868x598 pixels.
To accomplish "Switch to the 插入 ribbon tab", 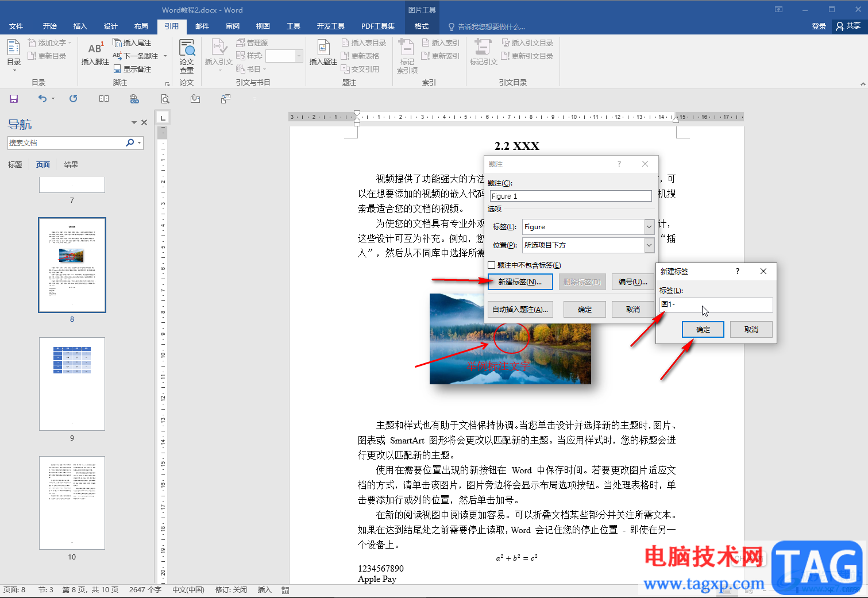I will (x=80, y=26).
